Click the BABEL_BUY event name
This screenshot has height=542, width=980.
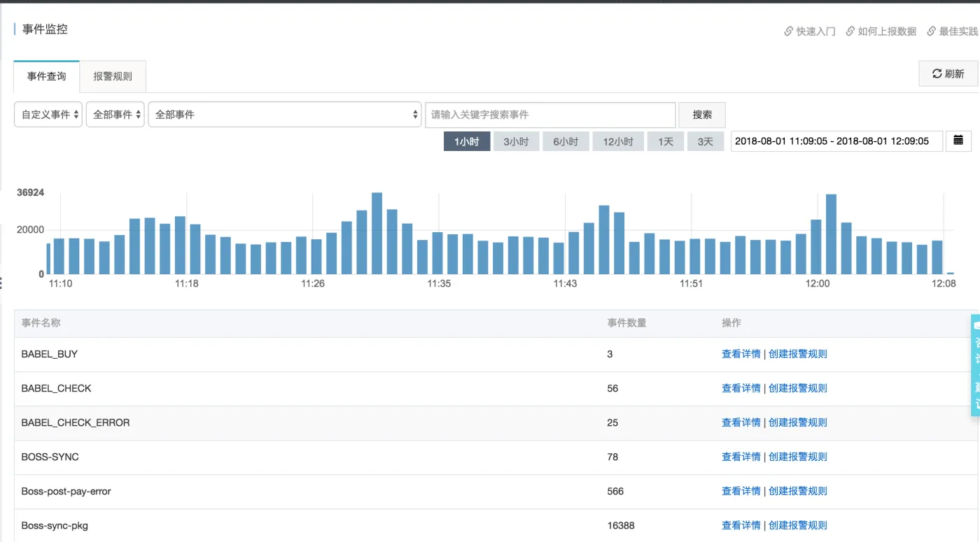[x=50, y=354]
